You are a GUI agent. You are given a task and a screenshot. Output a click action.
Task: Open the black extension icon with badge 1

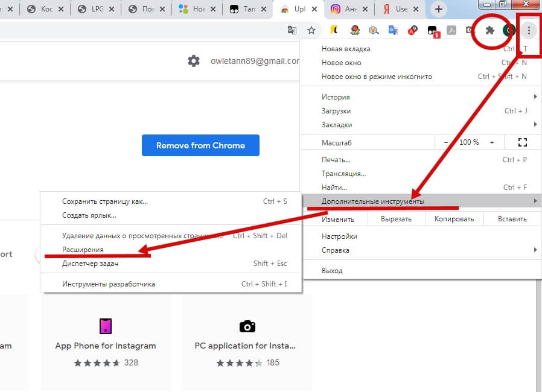[433, 31]
